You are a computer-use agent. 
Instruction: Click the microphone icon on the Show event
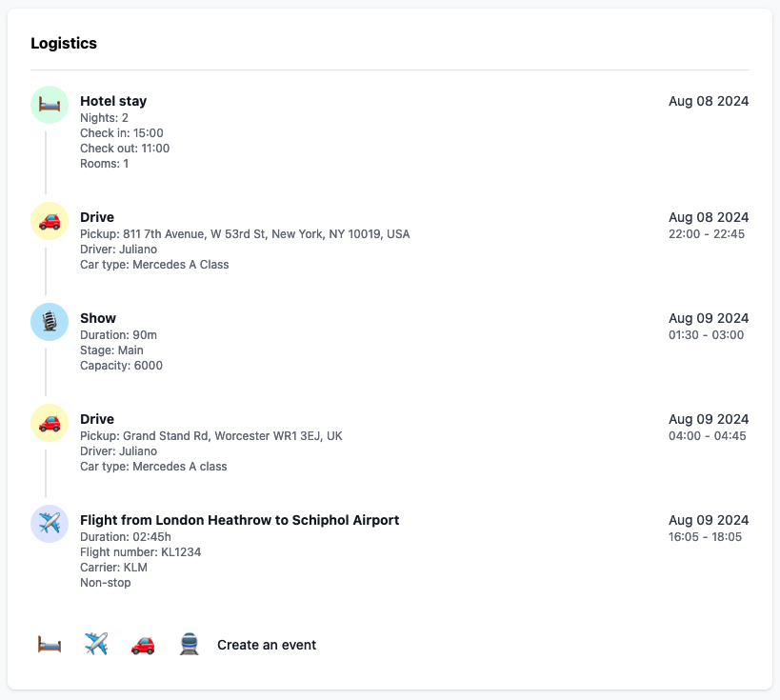(x=49, y=322)
